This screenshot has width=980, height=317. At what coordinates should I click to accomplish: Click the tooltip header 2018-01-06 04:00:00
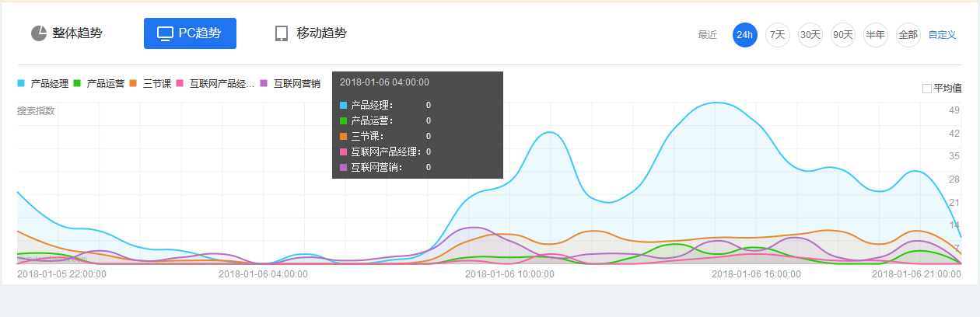[384, 82]
